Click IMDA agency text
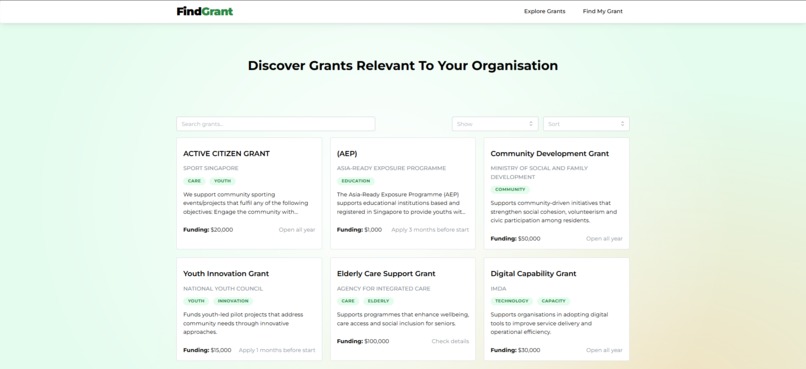 click(498, 288)
